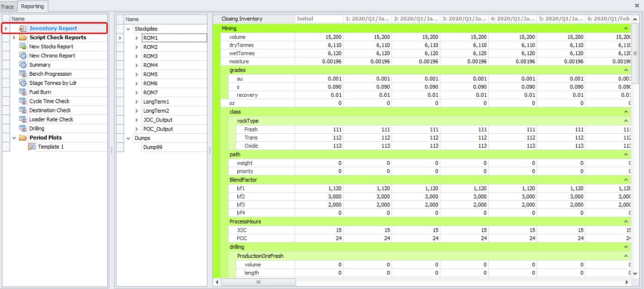Collapse the Stockpiles tree node
Screen dimensions: 644x289
(128, 29)
